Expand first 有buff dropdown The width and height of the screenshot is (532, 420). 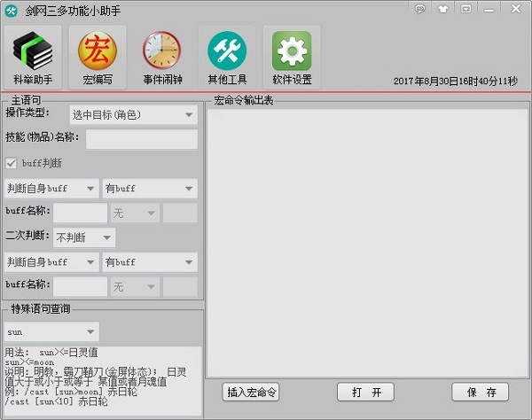(150, 189)
